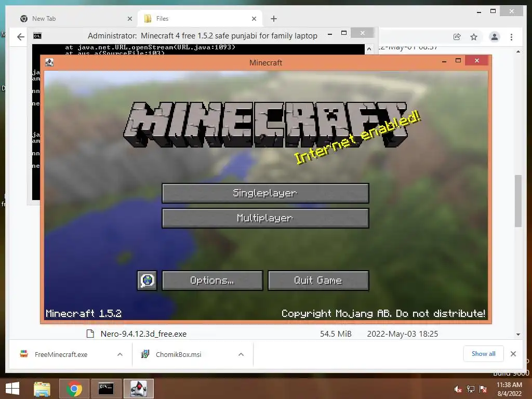The width and height of the screenshot is (532, 399).
Task: Close the Minecraft window
Action: (x=477, y=60)
